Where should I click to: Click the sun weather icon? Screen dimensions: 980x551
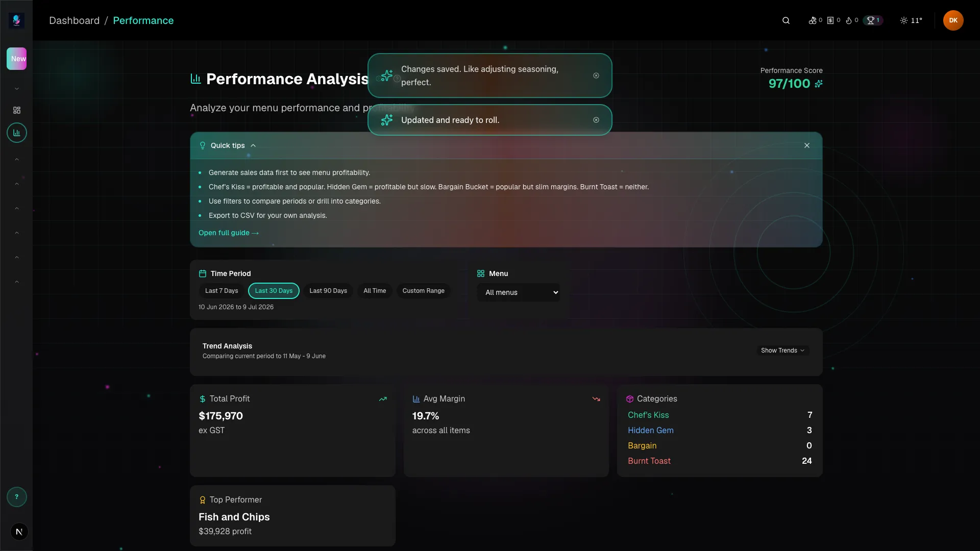[904, 20]
